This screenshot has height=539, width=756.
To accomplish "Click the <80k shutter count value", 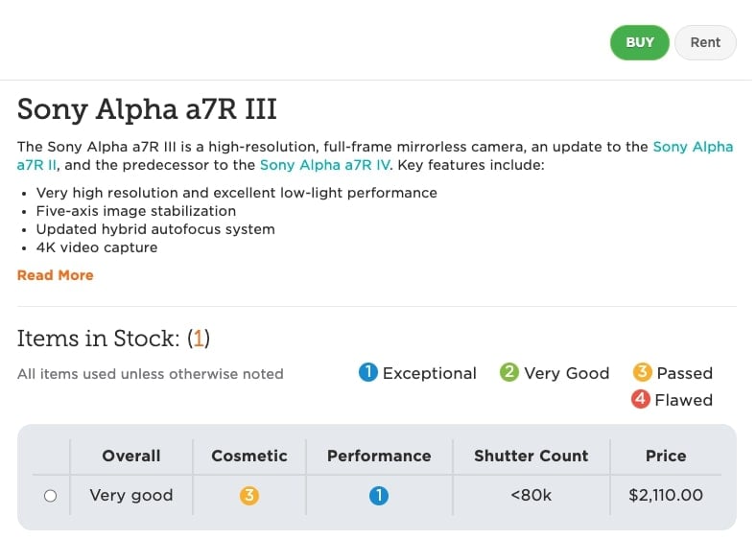I will [532, 495].
